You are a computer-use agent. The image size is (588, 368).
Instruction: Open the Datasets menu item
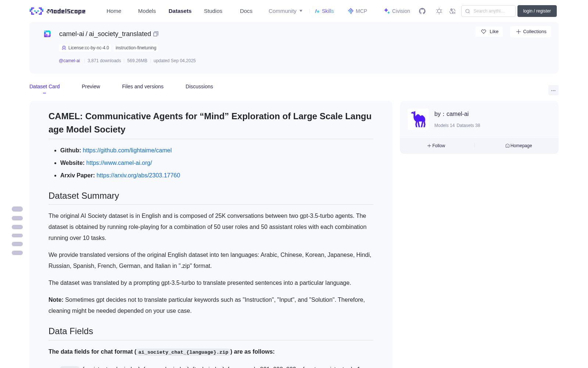pos(180,11)
